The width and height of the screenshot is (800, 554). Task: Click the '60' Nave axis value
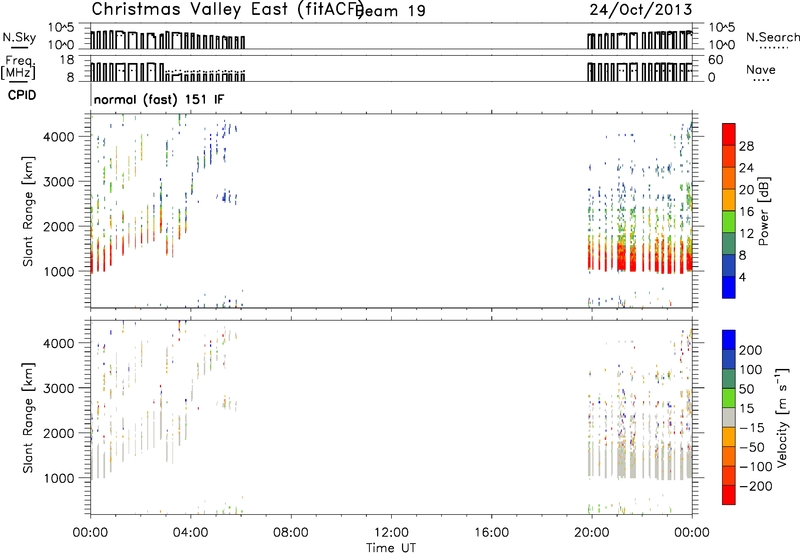point(715,60)
